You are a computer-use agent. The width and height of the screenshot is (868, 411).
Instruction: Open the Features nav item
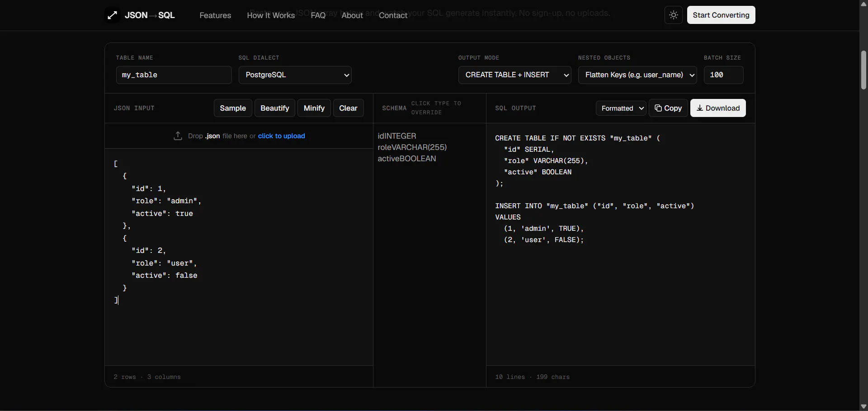pos(215,15)
